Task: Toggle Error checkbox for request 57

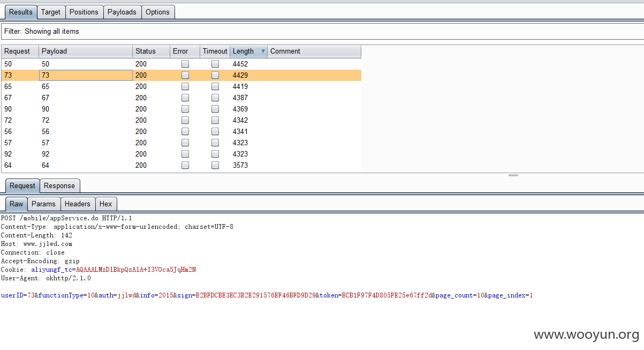Action: pos(185,143)
